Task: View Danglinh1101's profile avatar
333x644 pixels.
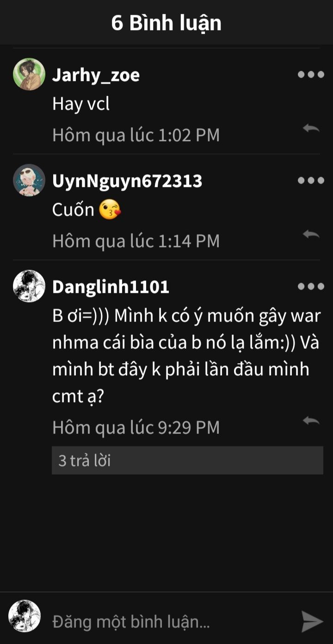Action: click(x=29, y=286)
